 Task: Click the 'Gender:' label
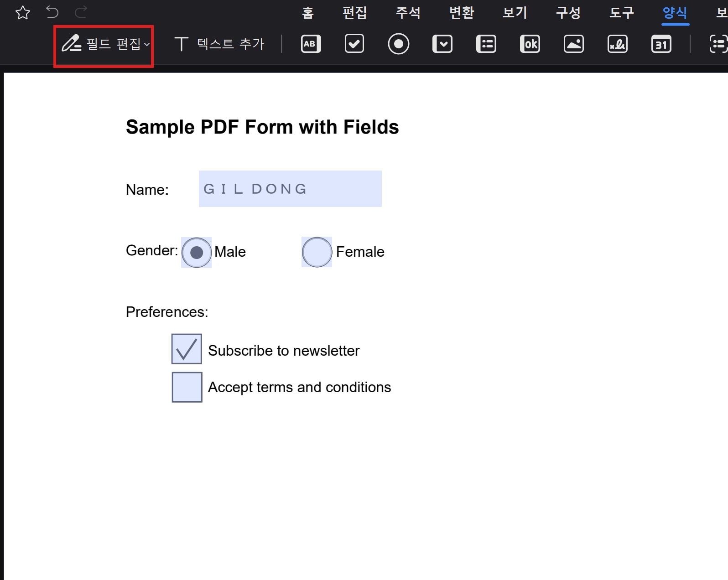coord(152,250)
